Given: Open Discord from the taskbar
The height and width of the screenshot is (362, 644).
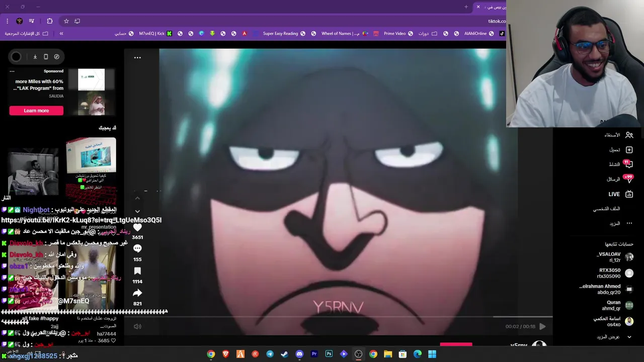Looking at the screenshot, I should [299, 354].
